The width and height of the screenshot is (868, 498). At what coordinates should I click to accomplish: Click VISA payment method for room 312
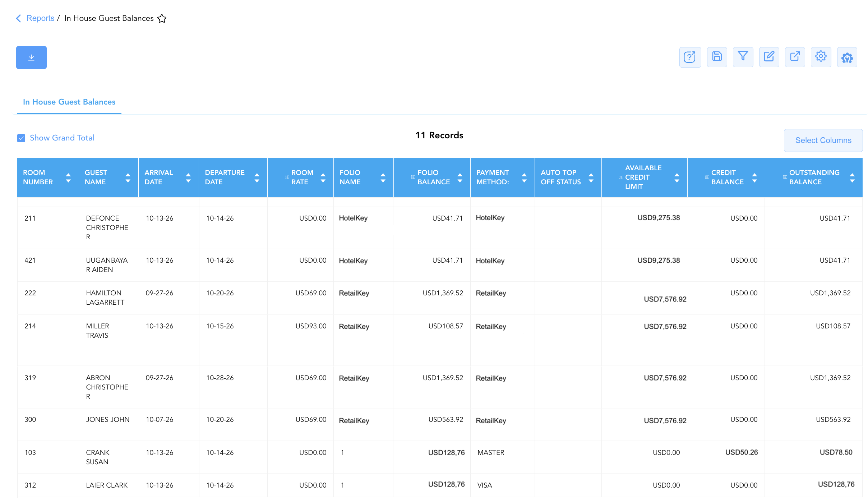tap(485, 485)
